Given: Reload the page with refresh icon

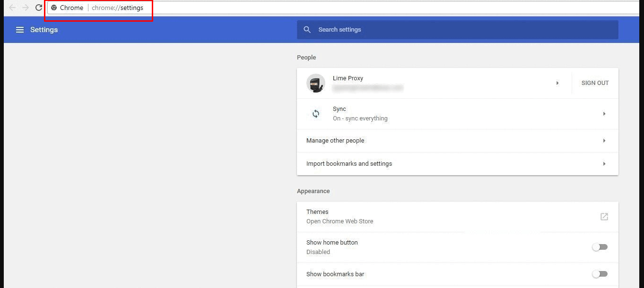Looking at the screenshot, I should (x=39, y=8).
